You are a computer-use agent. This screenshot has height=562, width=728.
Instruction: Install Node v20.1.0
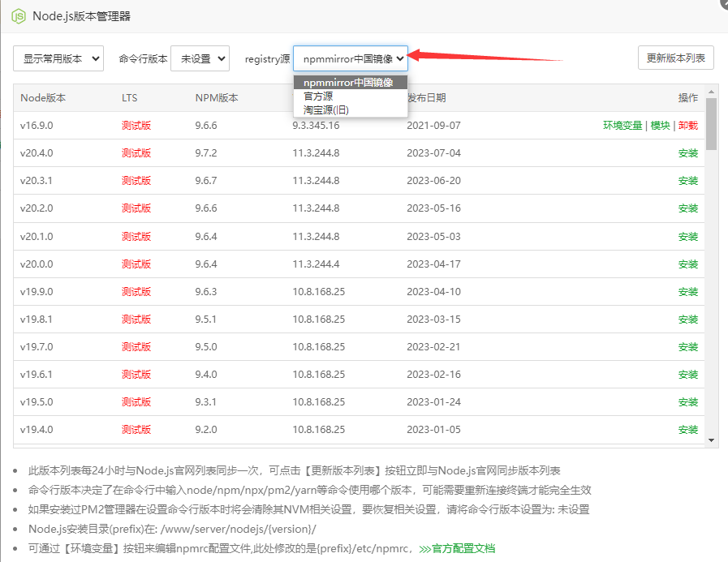pos(688,236)
